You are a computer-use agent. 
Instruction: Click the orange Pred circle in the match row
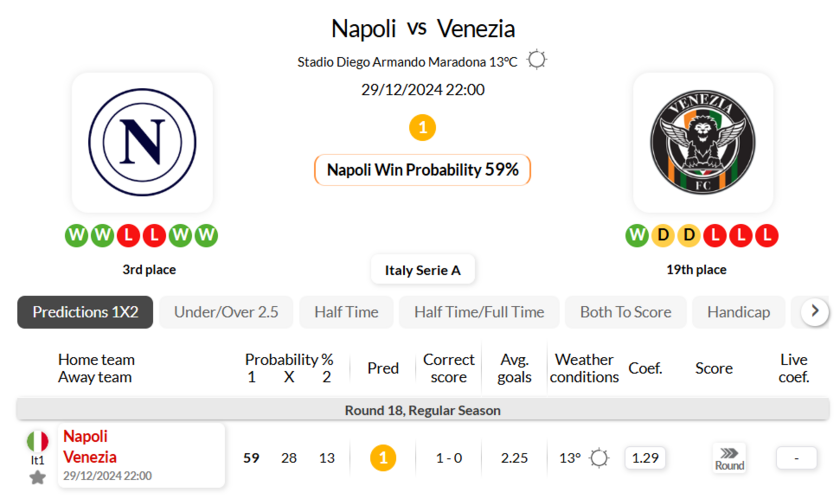coord(383,458)
